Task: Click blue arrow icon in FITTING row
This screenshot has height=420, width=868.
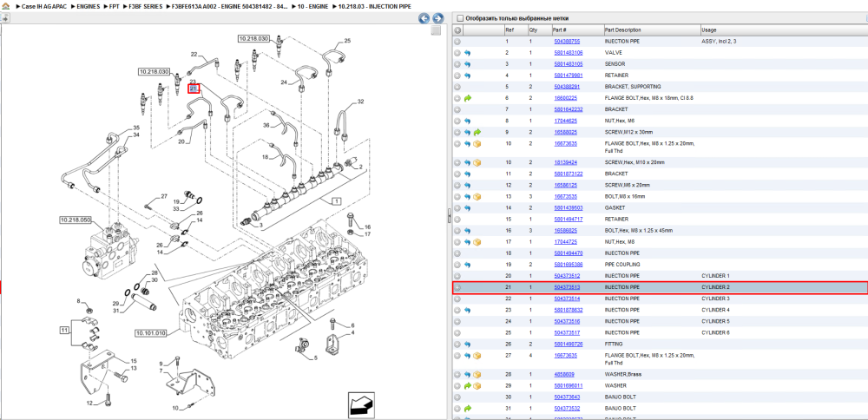Action: click(467, 345)
